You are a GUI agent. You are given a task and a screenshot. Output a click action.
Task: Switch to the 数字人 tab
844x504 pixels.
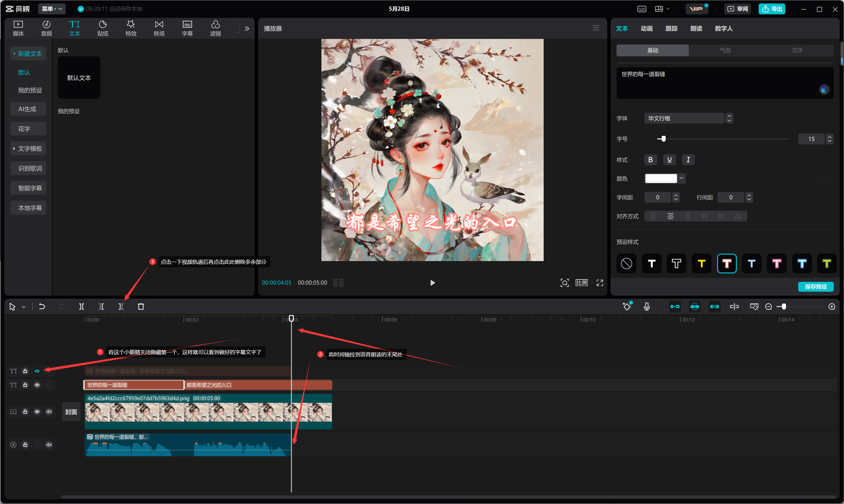(723, 29)
